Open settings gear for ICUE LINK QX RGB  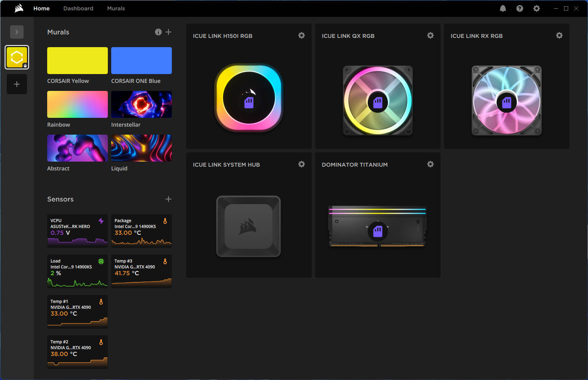click(x=430, y=35)
